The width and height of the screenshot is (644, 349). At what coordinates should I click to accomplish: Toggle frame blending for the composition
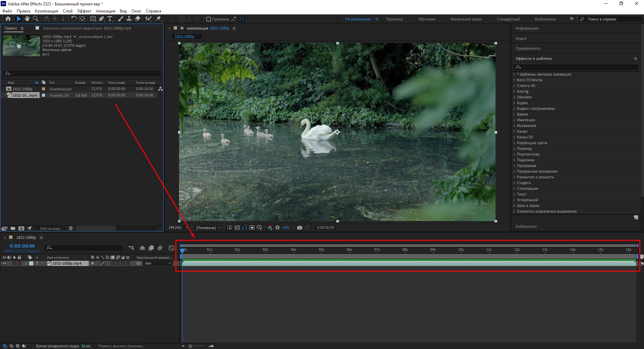[151, 248]
